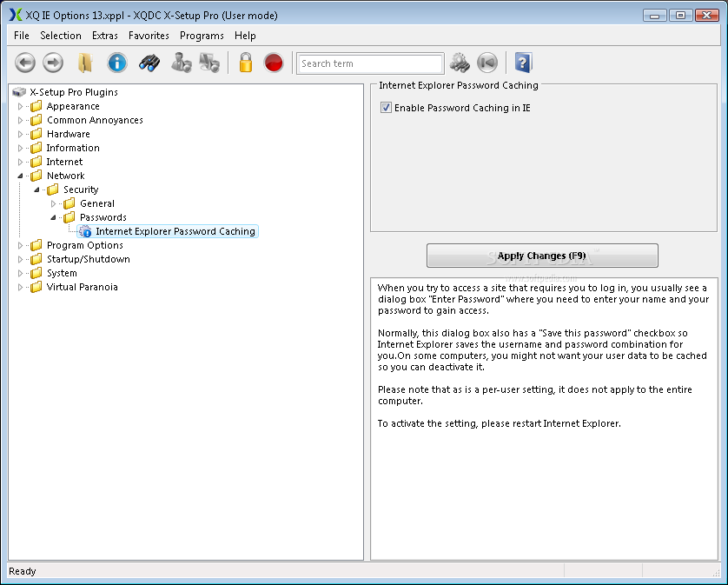Select the Information tree label
Image resolution: width=728 pixels, height=585 pixels.
pyautogui.click(x=73, y=148)
